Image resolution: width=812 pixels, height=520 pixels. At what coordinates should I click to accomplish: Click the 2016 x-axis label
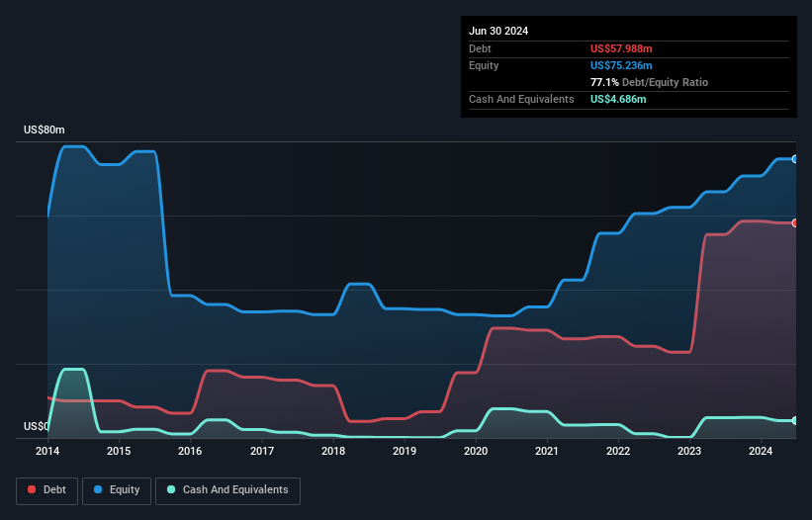pos(190,451)
